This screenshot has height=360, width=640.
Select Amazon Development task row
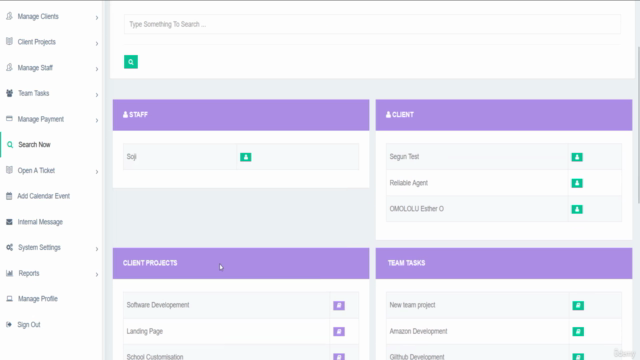tap(504, 331)
